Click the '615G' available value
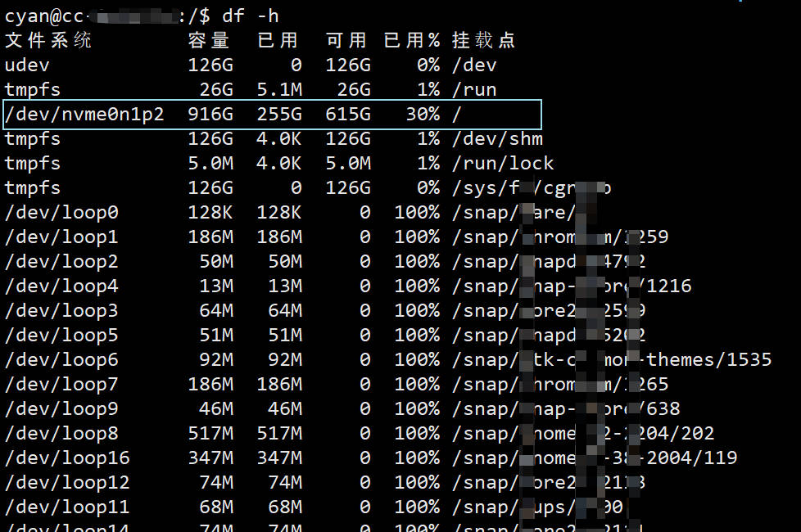Viewport: 801px width, 532px height. point(348,115)
